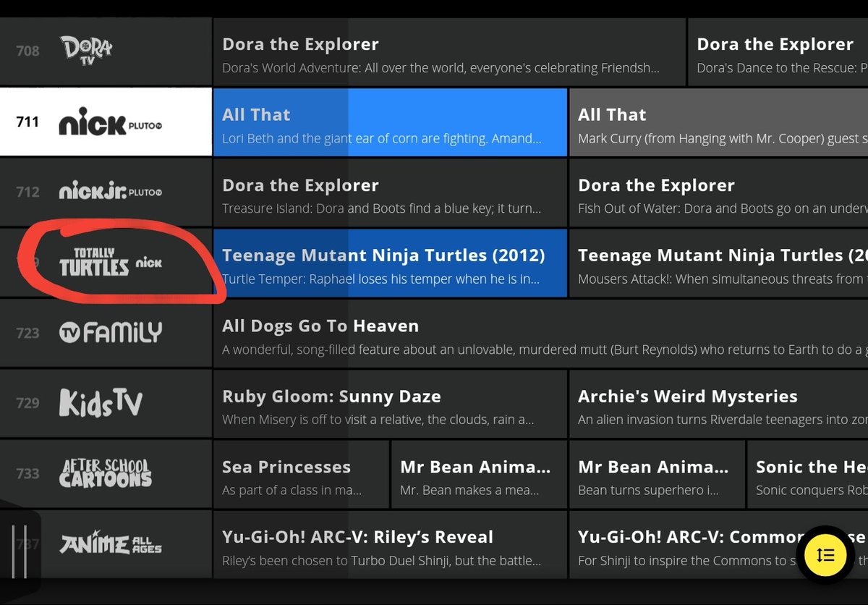Click channel number 708
The height and width of the screenshot is (605, 868).
[27, 51]
